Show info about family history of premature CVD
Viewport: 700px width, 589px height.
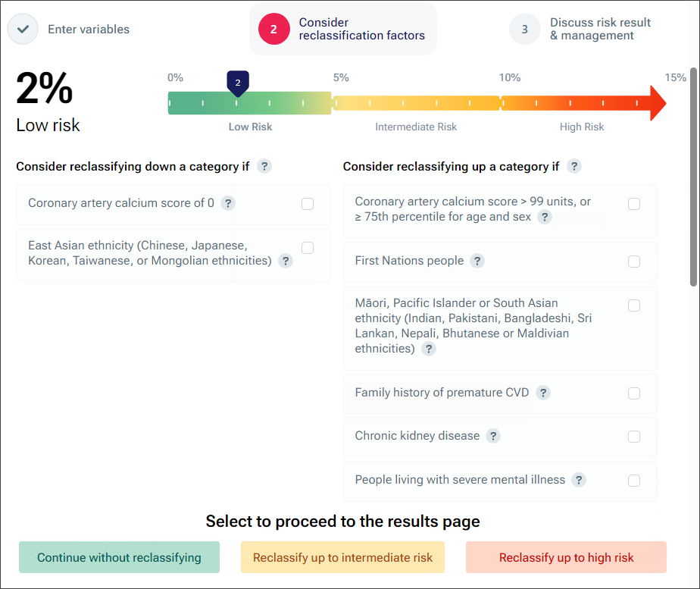543,393
